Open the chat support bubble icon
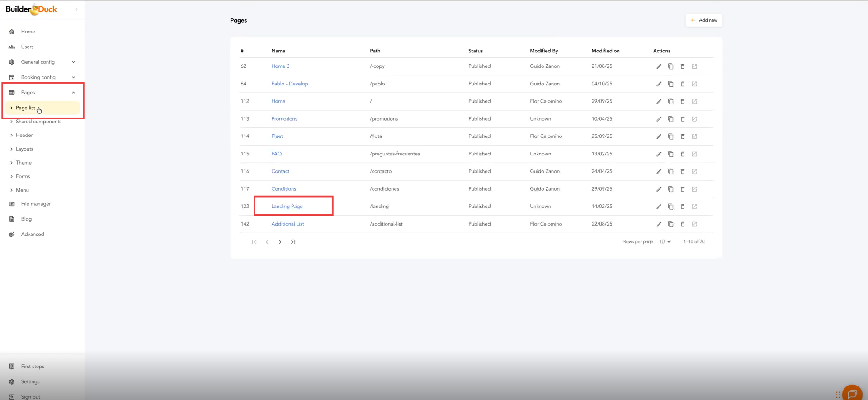The height and width of the screenshot is (400, 868). (x=852, y=394)
